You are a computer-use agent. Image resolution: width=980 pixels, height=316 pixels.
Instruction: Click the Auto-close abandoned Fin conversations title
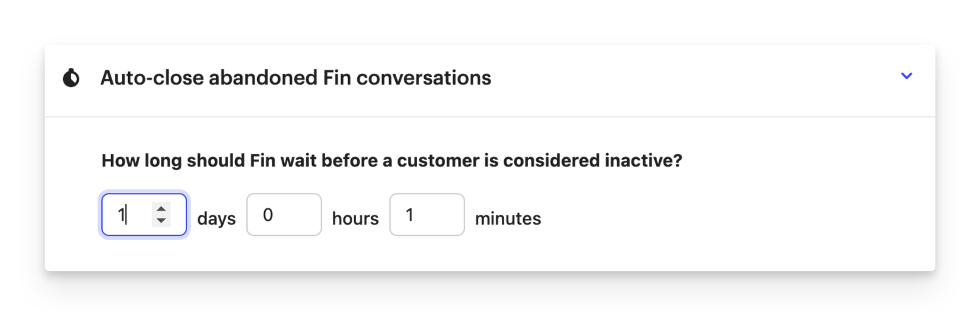pyautogui.click(x=296, y=78)
